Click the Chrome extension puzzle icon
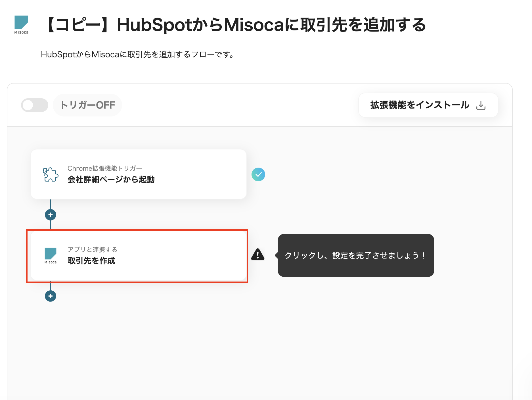The image size is (532, 400). [x=51, y=174]
